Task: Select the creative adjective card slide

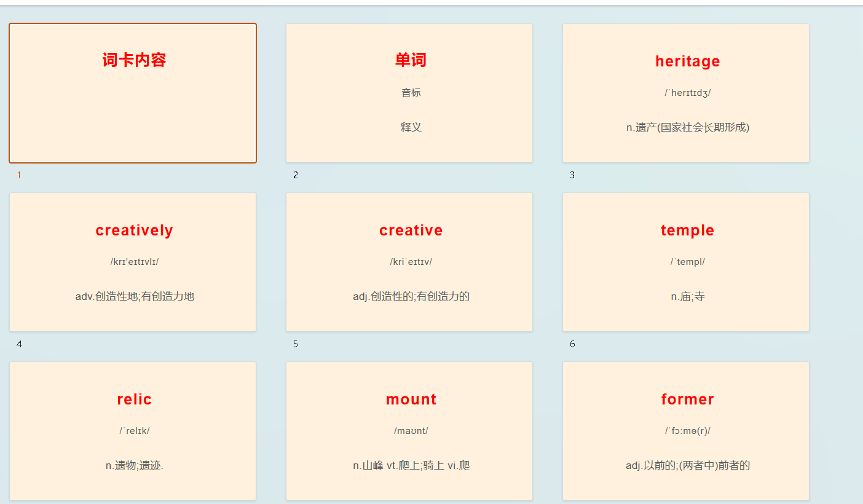Action: (x=409, y=262)
